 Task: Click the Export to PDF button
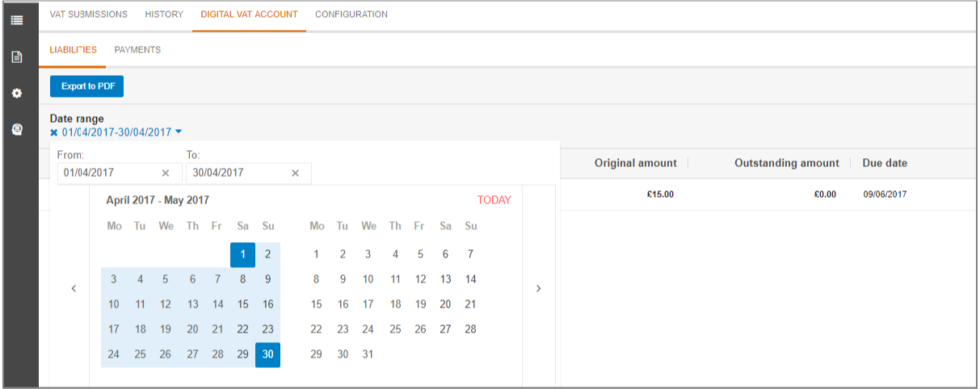coord(87,86)
